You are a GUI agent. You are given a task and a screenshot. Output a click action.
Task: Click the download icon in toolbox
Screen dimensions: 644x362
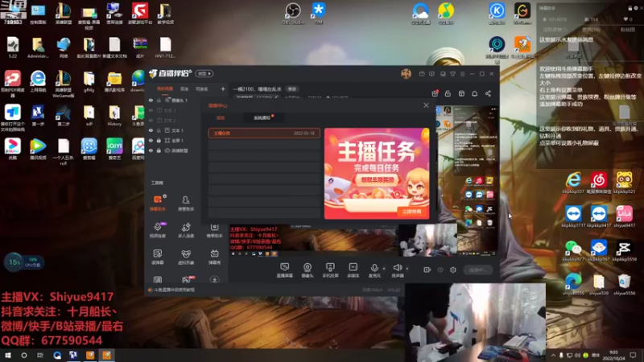[214, 280]
